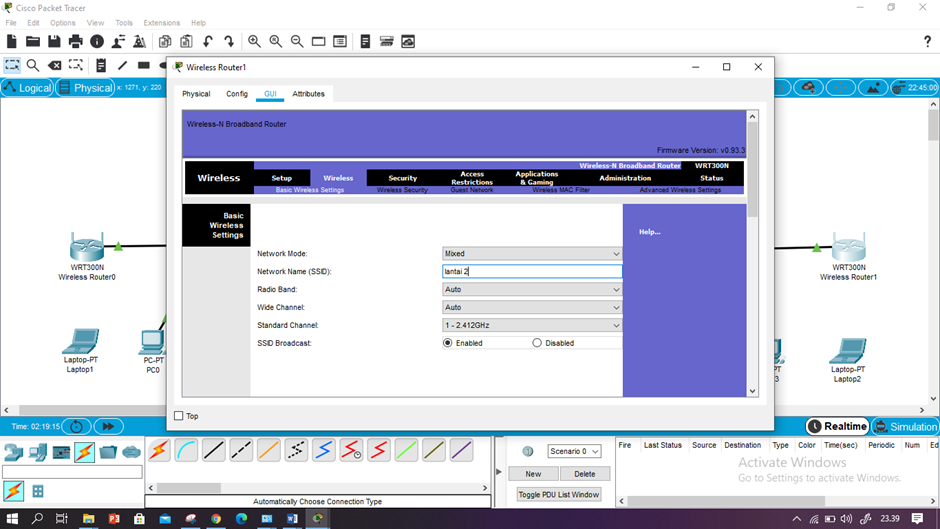
Task: Switch to Logical workspace view
Action: (28, 88)
